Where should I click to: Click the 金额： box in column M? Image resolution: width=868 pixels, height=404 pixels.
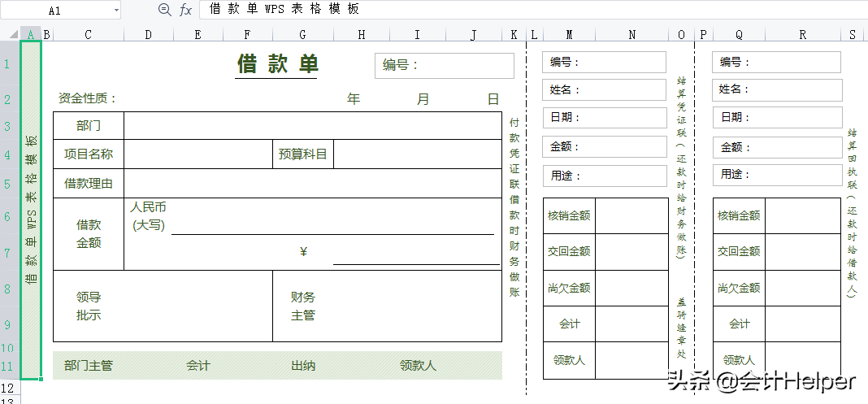pos(605,146)
